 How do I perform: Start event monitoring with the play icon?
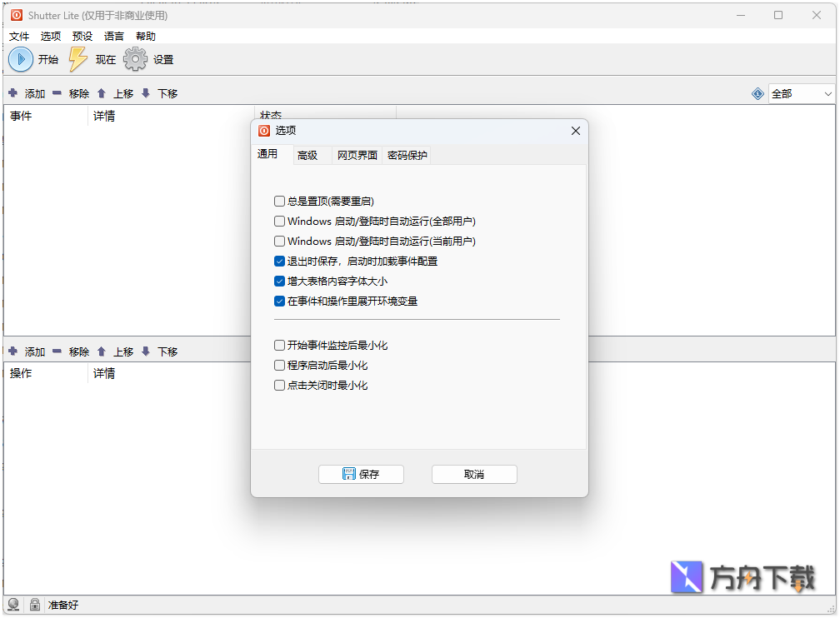(20, 59)
